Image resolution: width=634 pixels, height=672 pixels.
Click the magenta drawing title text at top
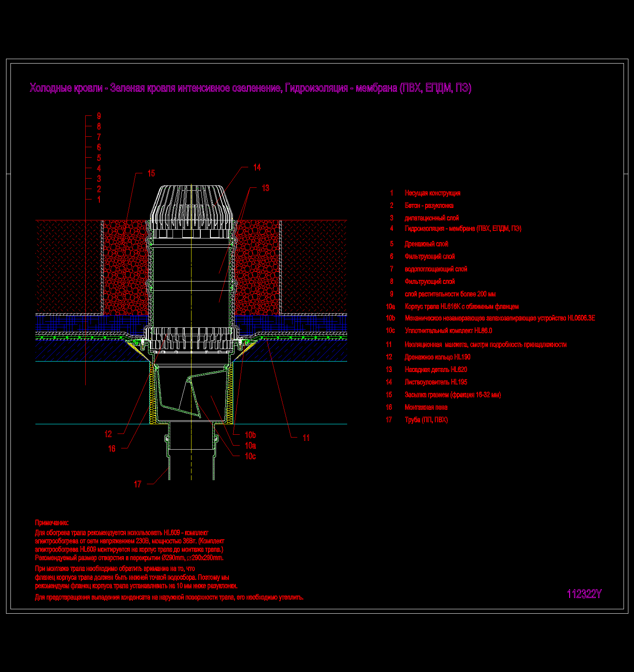250,88
